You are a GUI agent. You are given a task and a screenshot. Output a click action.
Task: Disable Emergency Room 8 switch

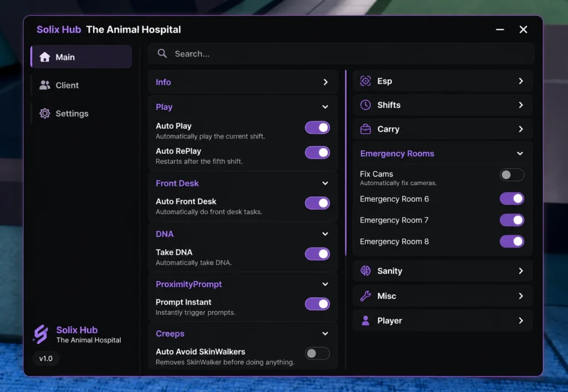click(512, 241)
